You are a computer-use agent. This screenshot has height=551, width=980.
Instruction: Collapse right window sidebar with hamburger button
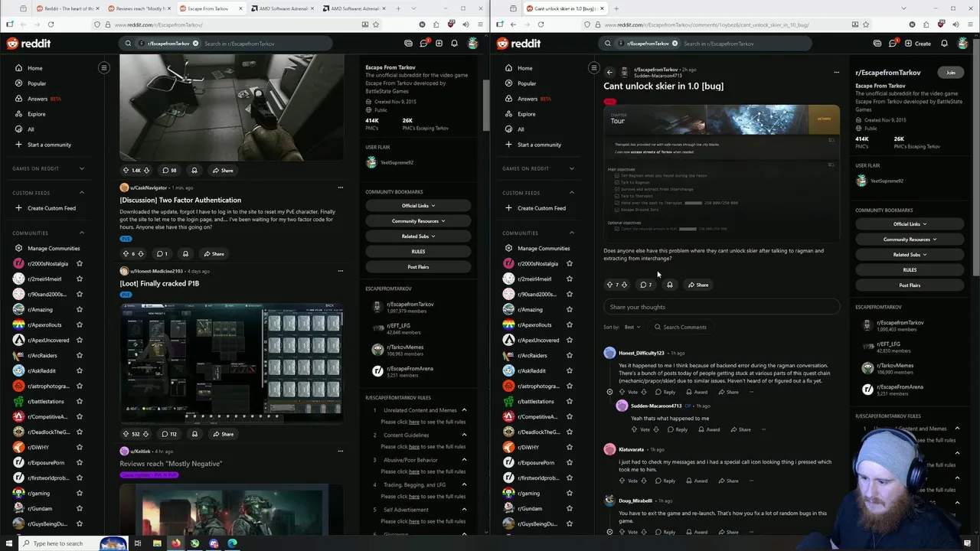[x=593, y=68]
